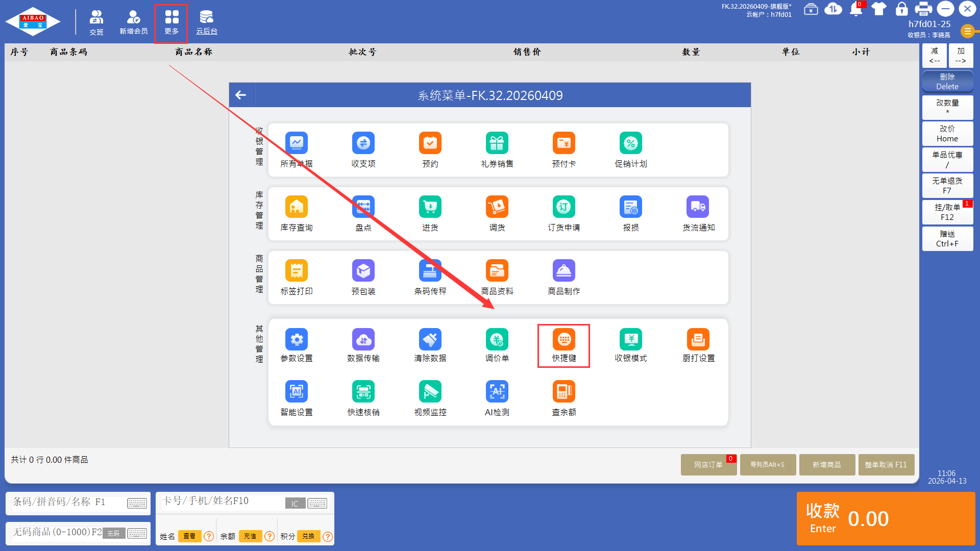
Task: Click the 交班 shift handover button
Action: (96, 23)
